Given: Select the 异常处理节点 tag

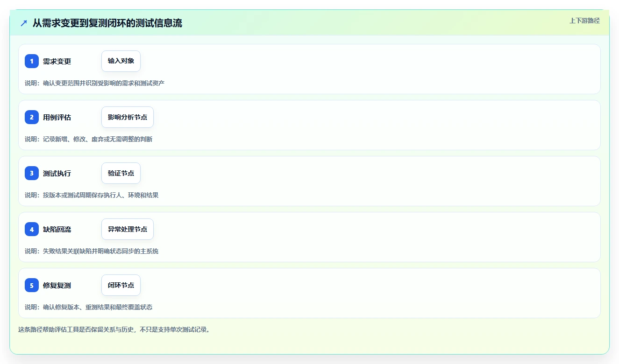Looking at the screenshot, I should pos(128,229).
